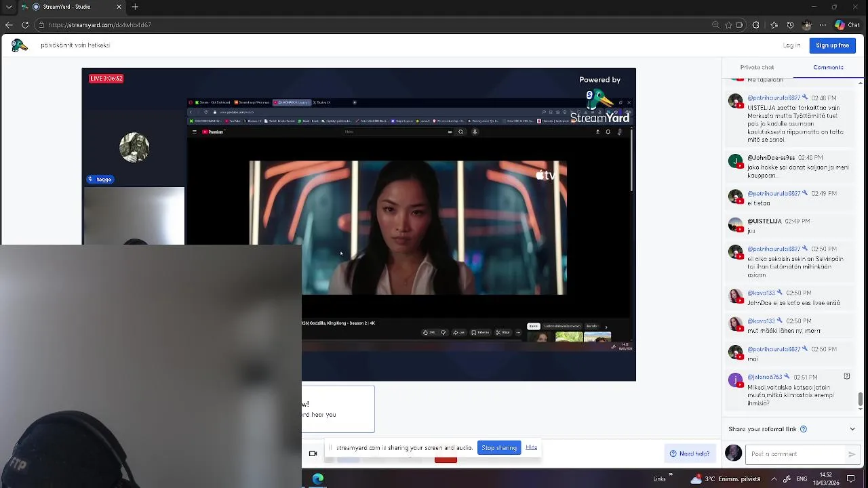Reload the StreamYard page
The image size is (868, 488).
(25, 25)
